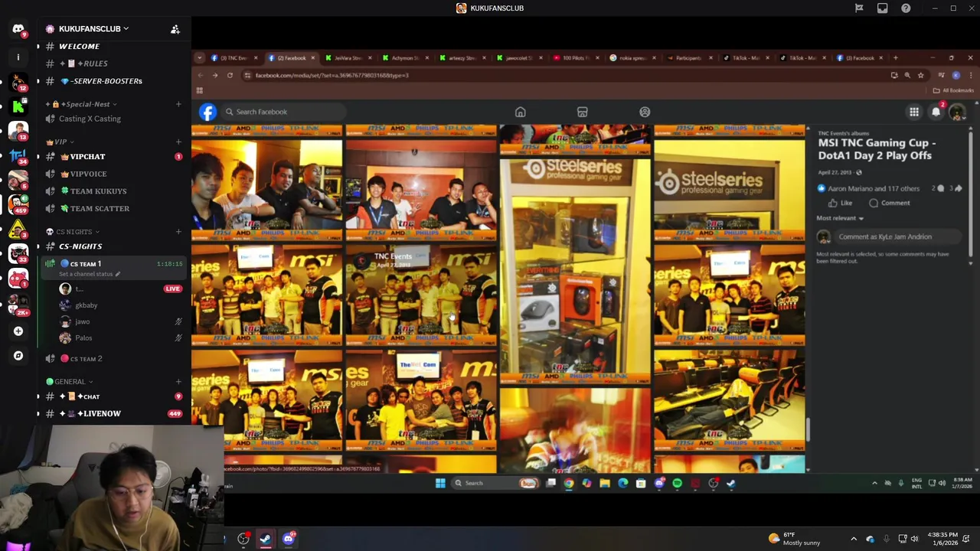The width and height of the screenshot is (980, 551).
Task: Switch to nokia xpress browser tab
Action: [632, 57]
